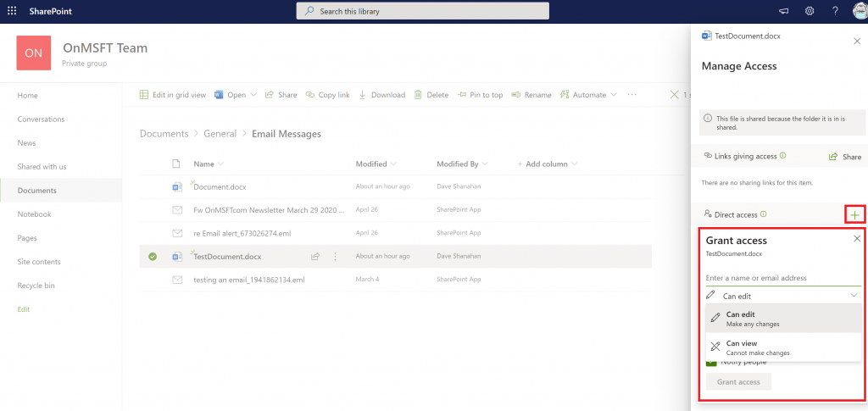Click the name or email address field
Screen dimensions: 868x411
783,278
